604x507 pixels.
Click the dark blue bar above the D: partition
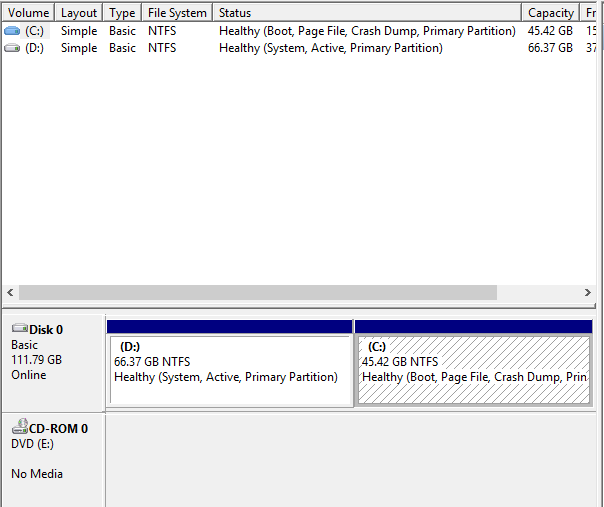[x=229, y=327]
